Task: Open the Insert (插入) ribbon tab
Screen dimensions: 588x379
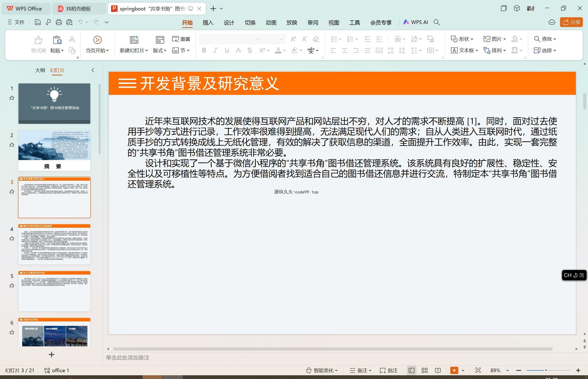Action: (x=208, y=23)
